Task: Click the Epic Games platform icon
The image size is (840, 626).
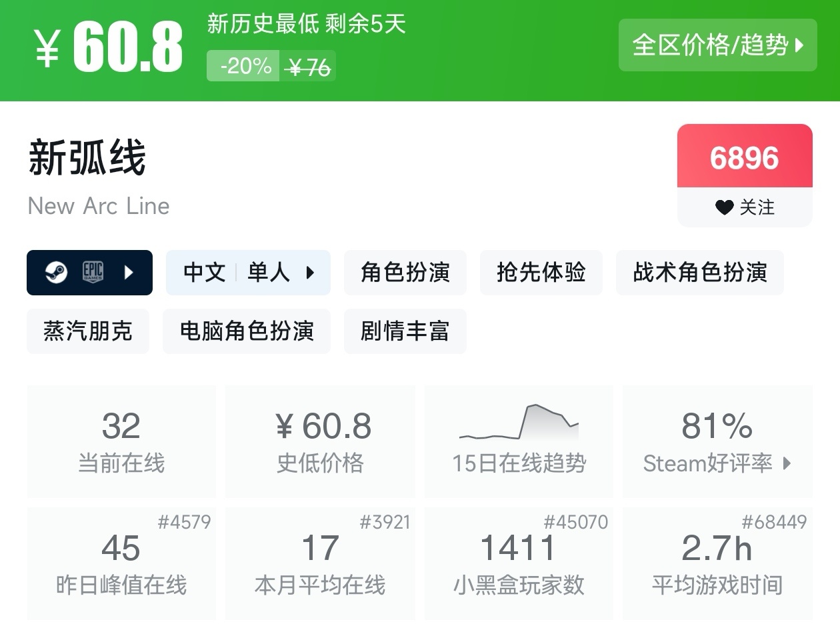Action: [93, 272]
